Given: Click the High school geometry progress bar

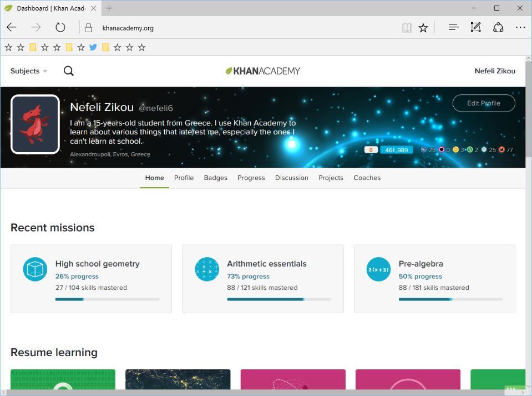Looking at the screenshot, I should 107,299.
